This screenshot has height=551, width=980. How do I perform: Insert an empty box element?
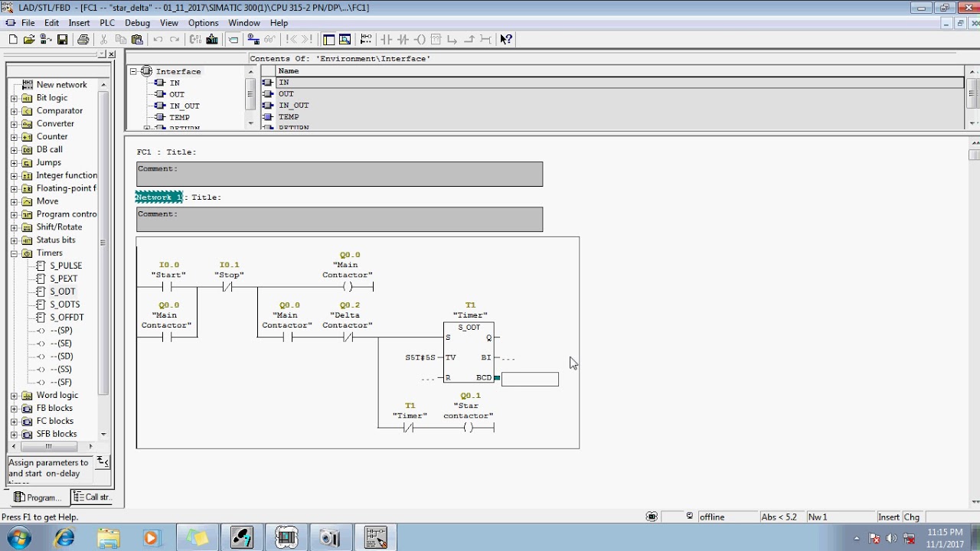435,39
